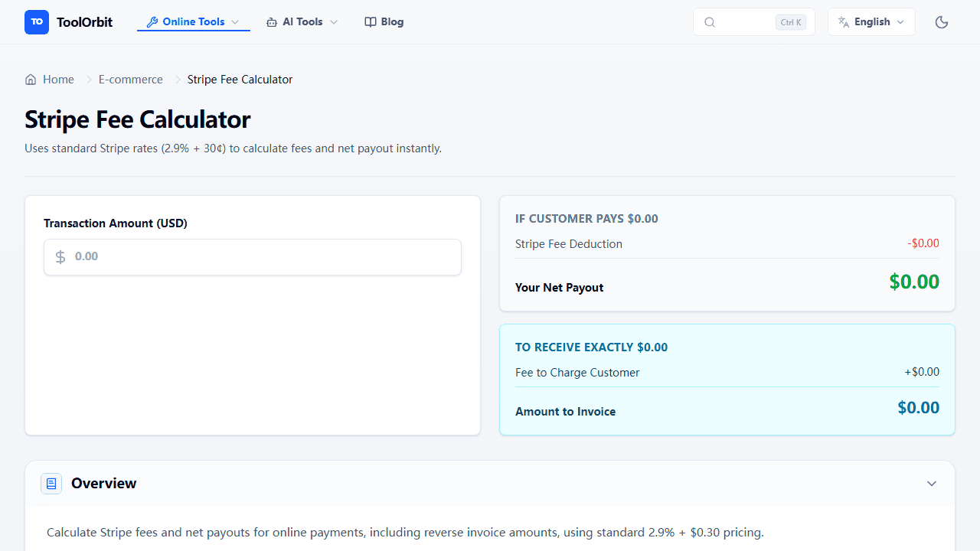The width and height of the screenshot is (980, 551).
Task: Click the standard Stripe rates subtitle text
Action: coord(233,148)
